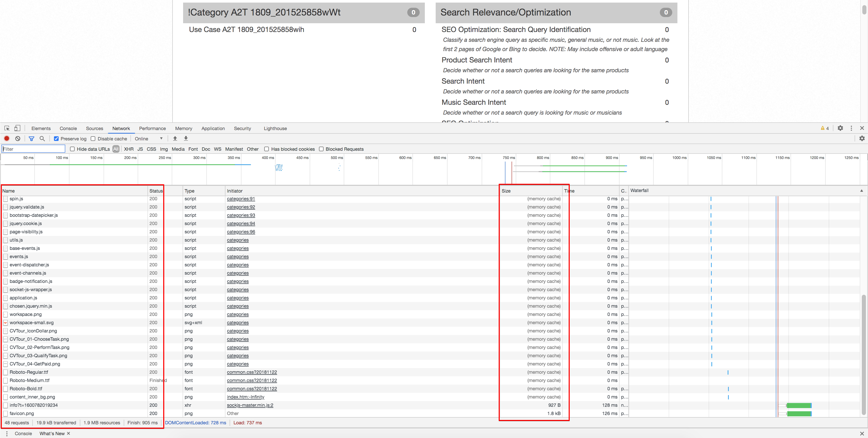This screenshot has height=438, width=868.
Task: Open the Memory tab
Action: point(184,128)
